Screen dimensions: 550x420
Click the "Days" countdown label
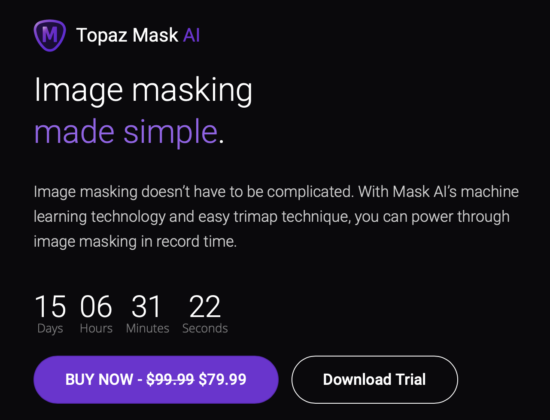pyautogui.click(x=50, y=329)
